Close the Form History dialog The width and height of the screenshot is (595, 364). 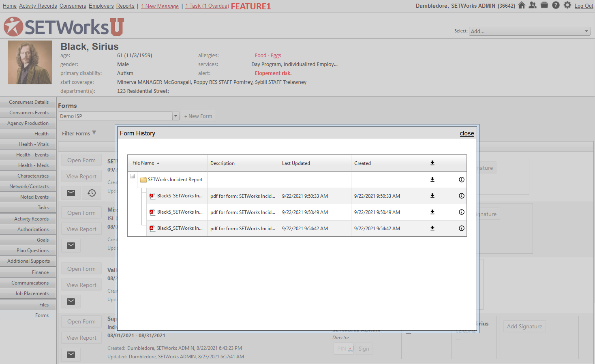click(467, 133)
